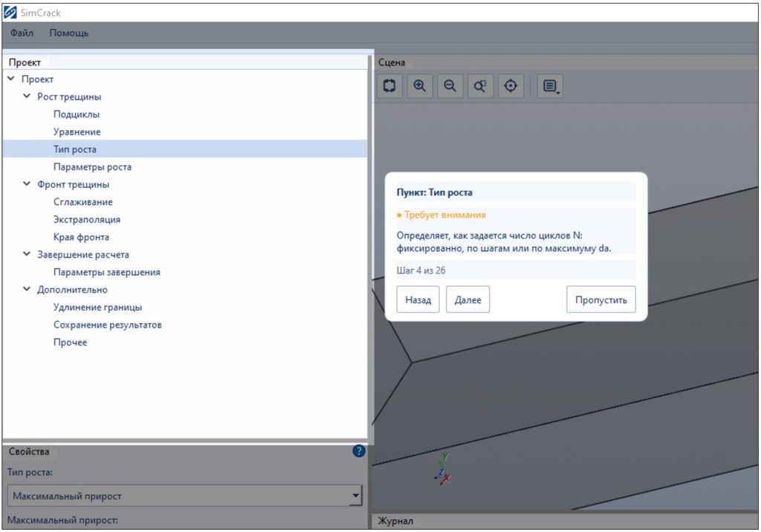
Task: Select the Свойства panel tab
Action: (29, 452)
